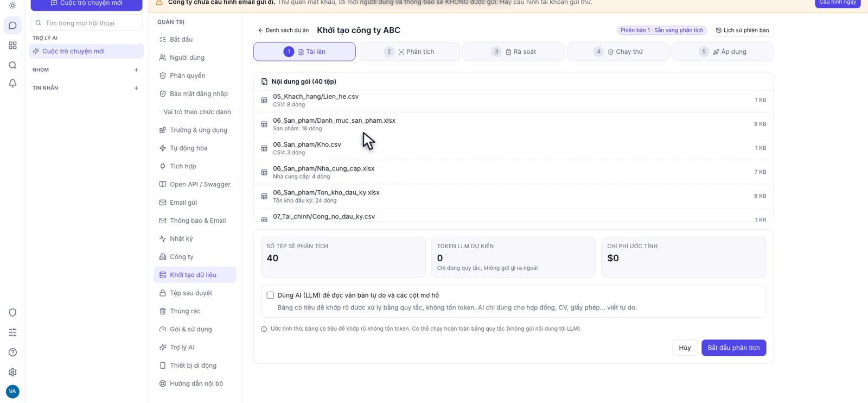Click the VA user avatar

point(12,391)
